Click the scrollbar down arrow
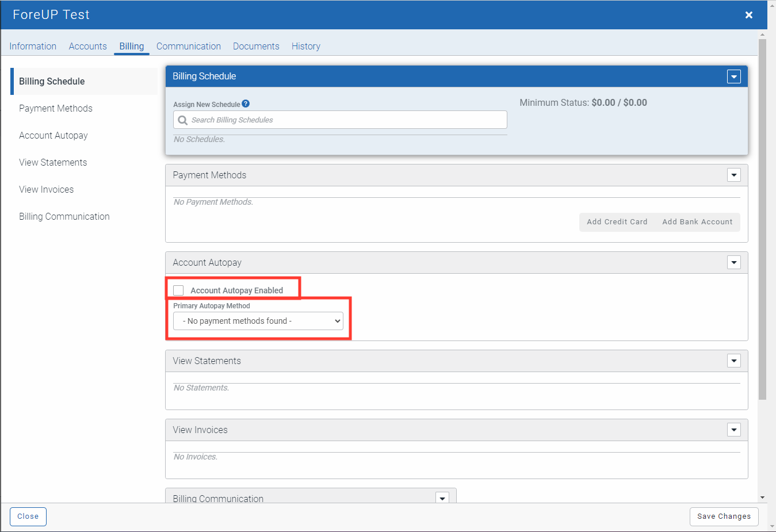The height and width of the screenshot is (532, 776). coord(762,497)
